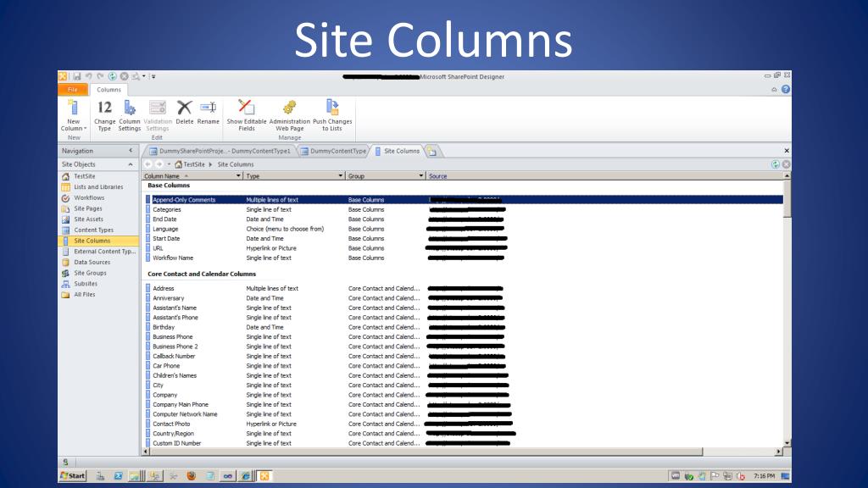Click the Core Contact and Calendar Columns group header
This screenshot has height=488, width=868.
pyautogui.click(x=202, y=274)
